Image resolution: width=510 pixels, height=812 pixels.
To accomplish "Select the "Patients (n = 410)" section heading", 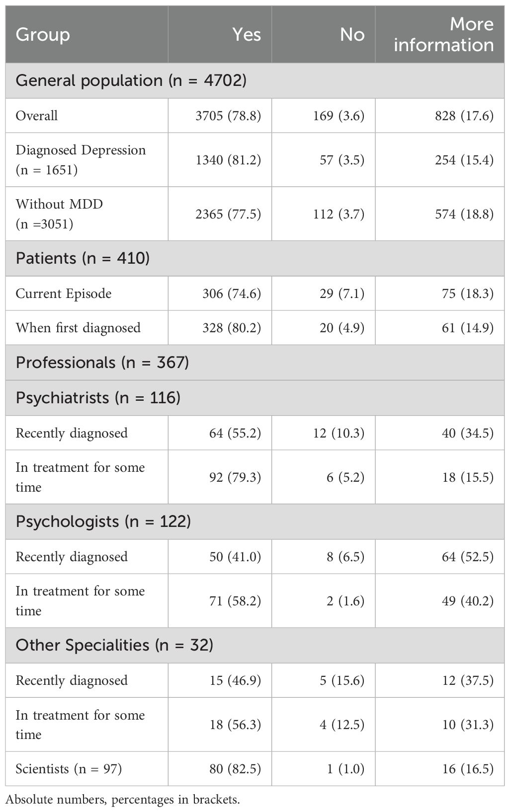I will coord(83,259).
